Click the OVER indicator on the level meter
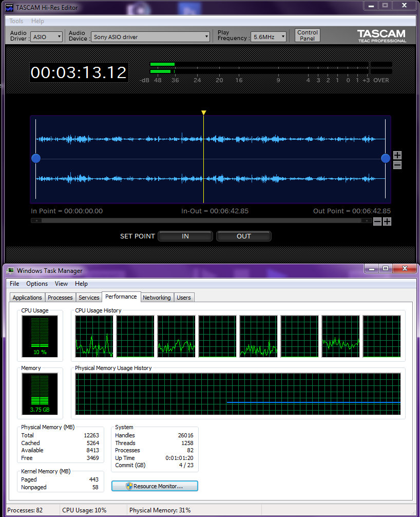This screenshot has width=420, height=517. coord(381,80)
